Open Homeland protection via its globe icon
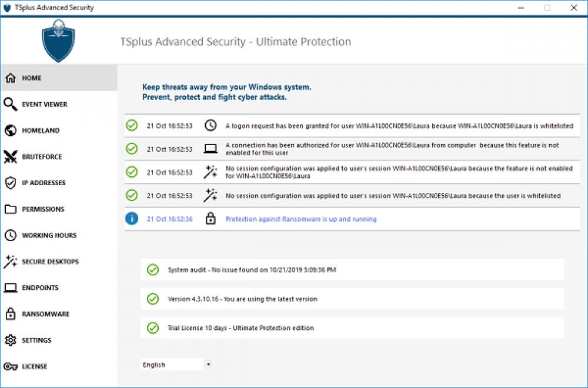This screenshot has height=388, width=588. tap(10, 131)
